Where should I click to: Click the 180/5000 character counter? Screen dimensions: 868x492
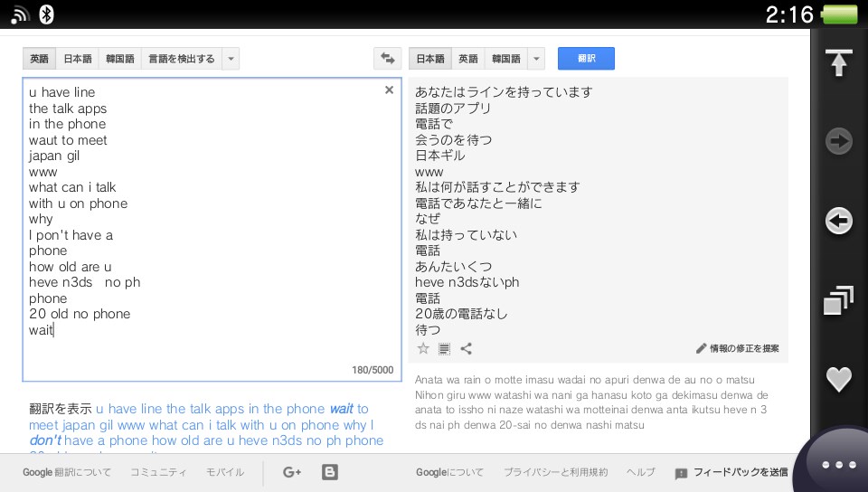point(373,370)
